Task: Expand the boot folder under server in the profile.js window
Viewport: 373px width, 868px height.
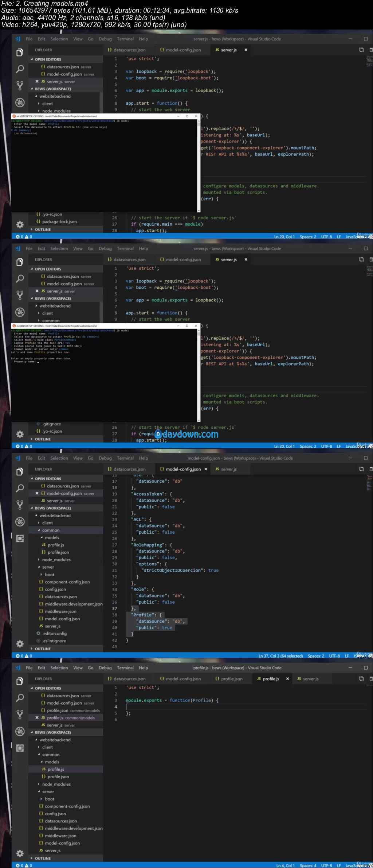Action: 50,799
